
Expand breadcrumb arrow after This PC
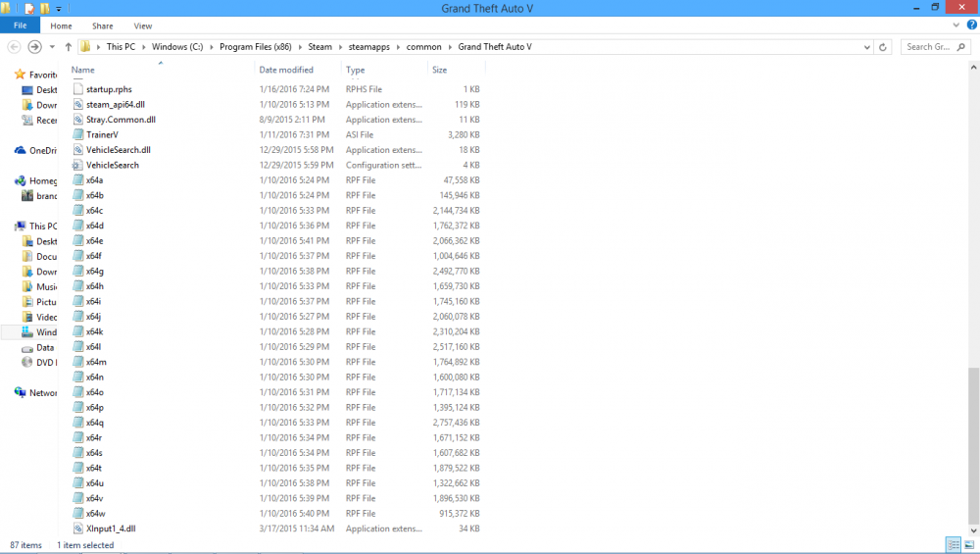(x=144, y=47)
